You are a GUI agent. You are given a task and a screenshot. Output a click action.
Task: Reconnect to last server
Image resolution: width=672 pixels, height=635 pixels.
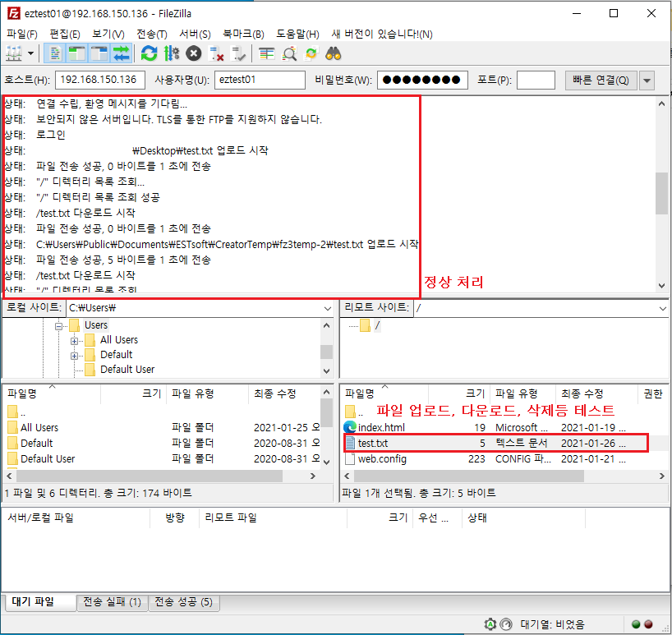tap(238, 54)
